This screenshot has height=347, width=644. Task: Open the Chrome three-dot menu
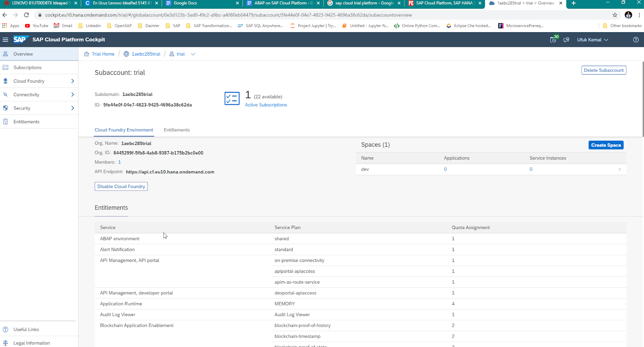(639, 15)
